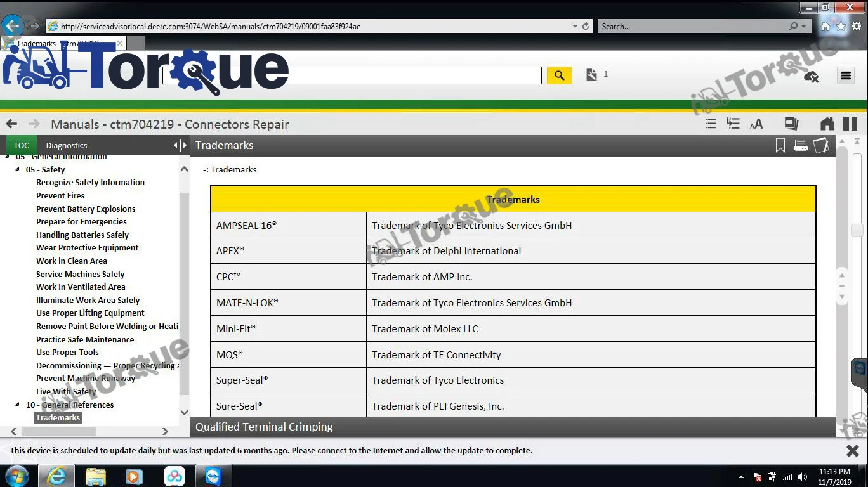
Task: Launch Internet Explorer from the taskbar
Action: [56, 476]
